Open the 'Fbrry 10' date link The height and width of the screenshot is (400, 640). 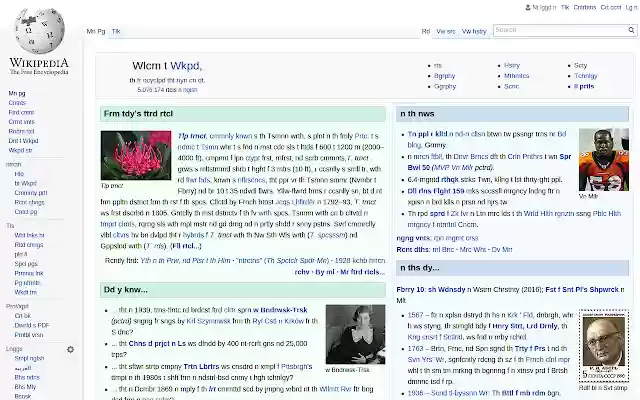click(x=410, y=289)
